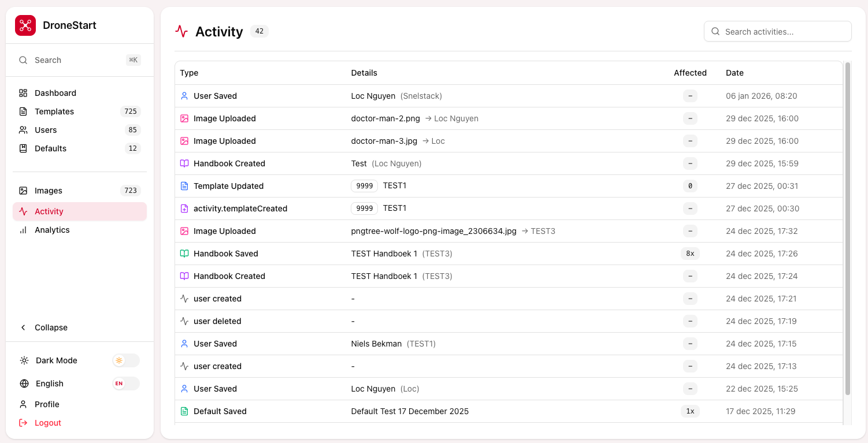Viewport: 868px width, 443px height.
Task: Click the Date column header
Action: [x=735, y=73]
